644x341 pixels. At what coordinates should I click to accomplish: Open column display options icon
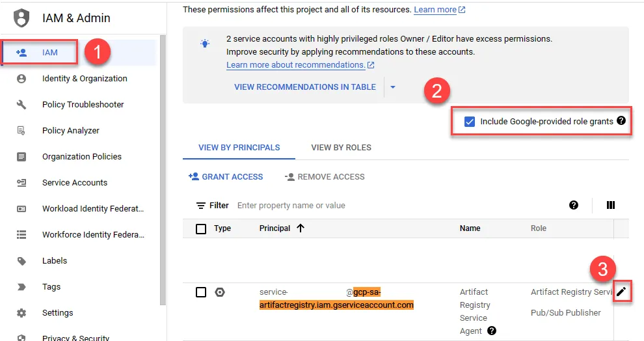611,205
